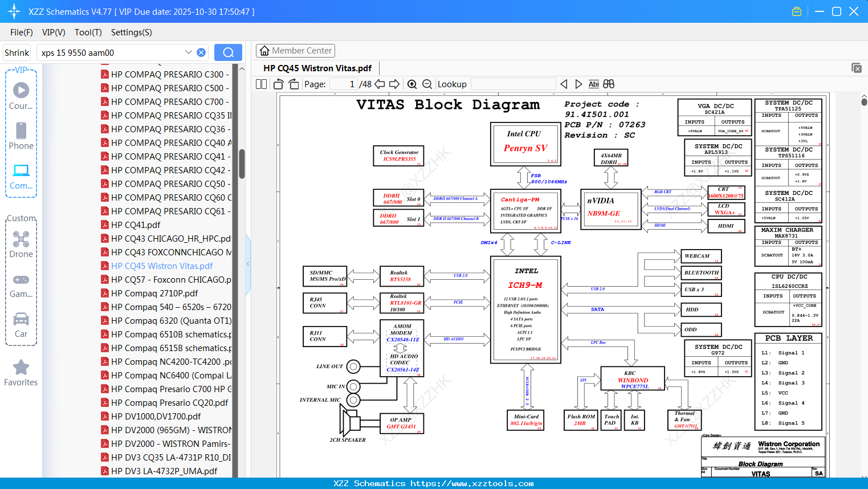Open the Tool(T) menu
Image resolution: width=868 pixels, height=489 pixels.
coord(88,32)
